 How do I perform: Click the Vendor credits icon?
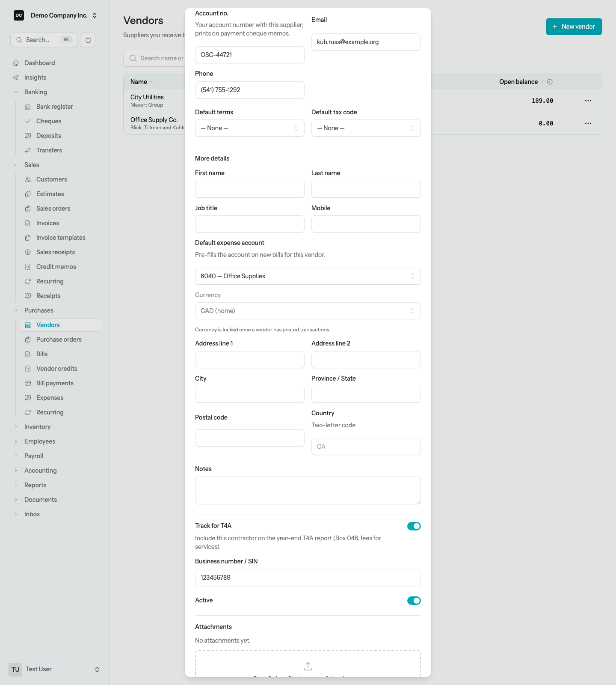[x=28, y=369]
